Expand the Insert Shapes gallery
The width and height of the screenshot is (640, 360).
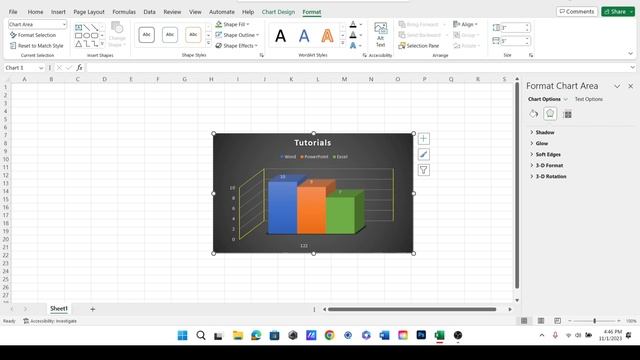click(x=102, y=44)
